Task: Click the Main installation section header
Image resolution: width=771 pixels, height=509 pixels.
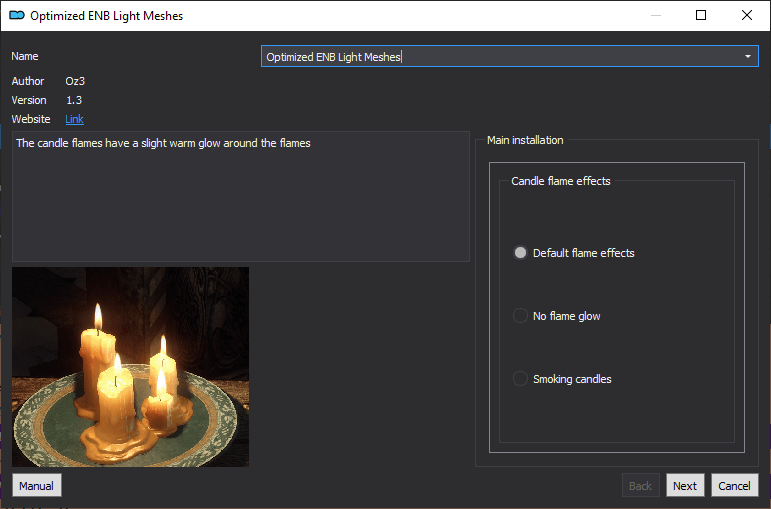Action: click(x=525, y=140)
